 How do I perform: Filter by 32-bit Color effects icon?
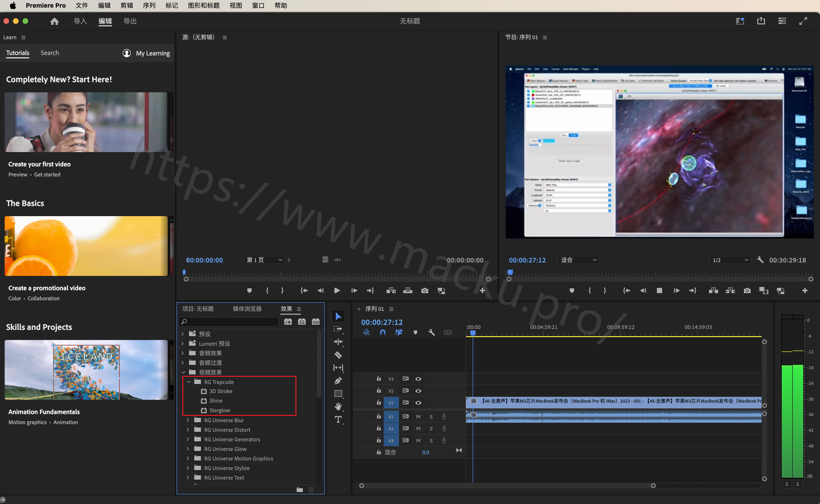click(302, 322)
